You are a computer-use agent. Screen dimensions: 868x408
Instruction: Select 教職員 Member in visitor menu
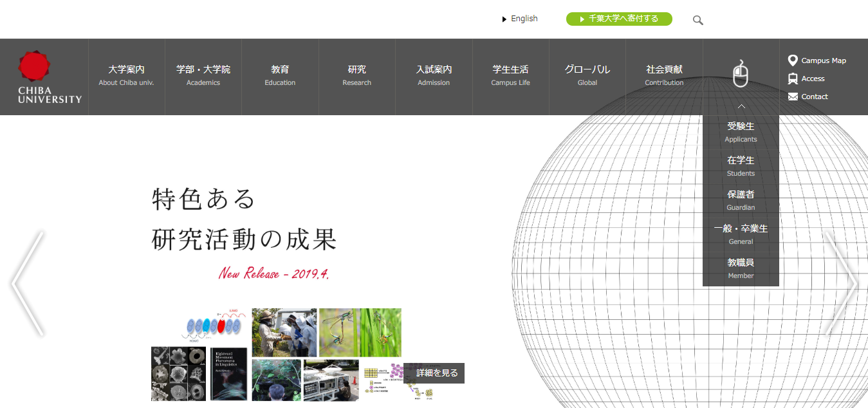[x=741, y=268]
